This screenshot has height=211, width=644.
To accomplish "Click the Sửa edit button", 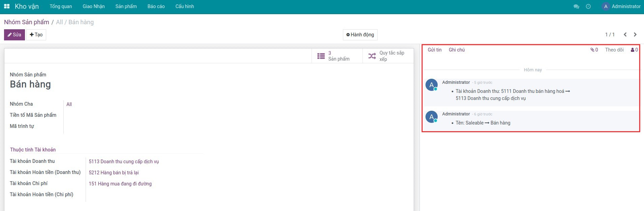I will click(x=14, y=35).
